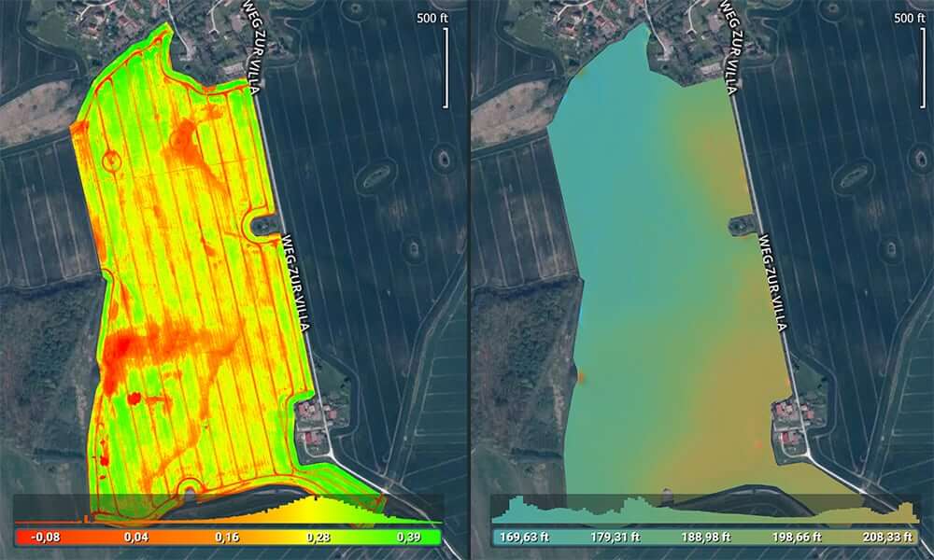Click the small dark red spot in lower-left field

(134, 399)
